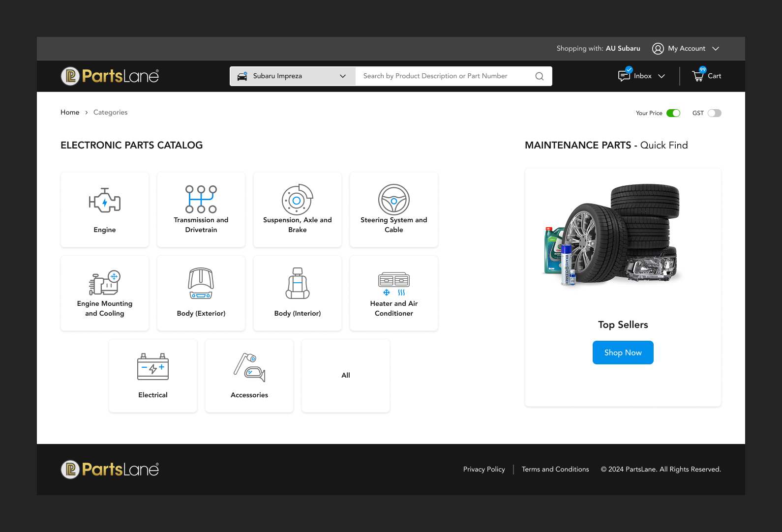Choose the Steering System and Cable icon
Viewport: 782px width, 532px height.
pyautogui.click(x=393, y=200)
